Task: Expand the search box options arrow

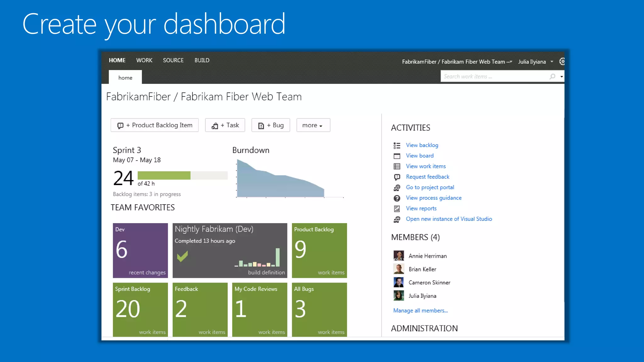Action: click(x=562, y=77)
